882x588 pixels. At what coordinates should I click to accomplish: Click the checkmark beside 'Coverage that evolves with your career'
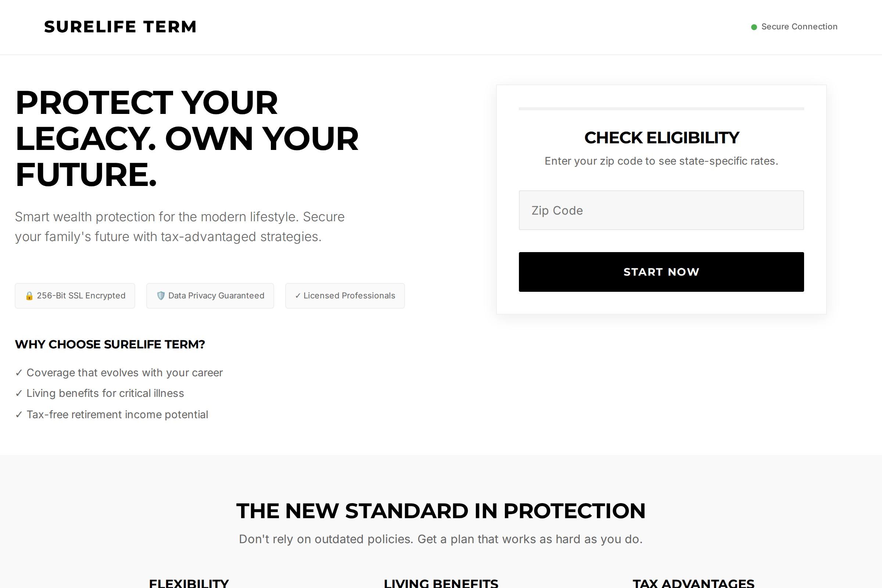[x=19, y=372]
